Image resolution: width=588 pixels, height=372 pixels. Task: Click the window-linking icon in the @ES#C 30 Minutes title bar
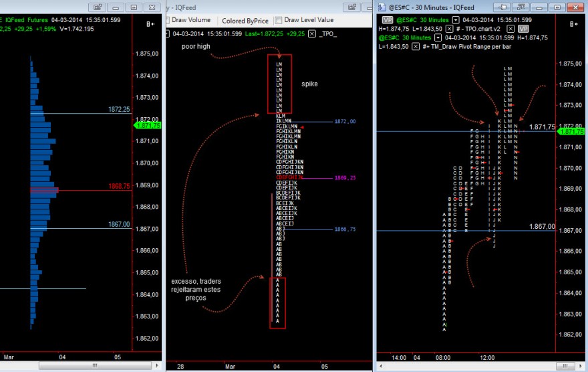(x=521, y=7)
